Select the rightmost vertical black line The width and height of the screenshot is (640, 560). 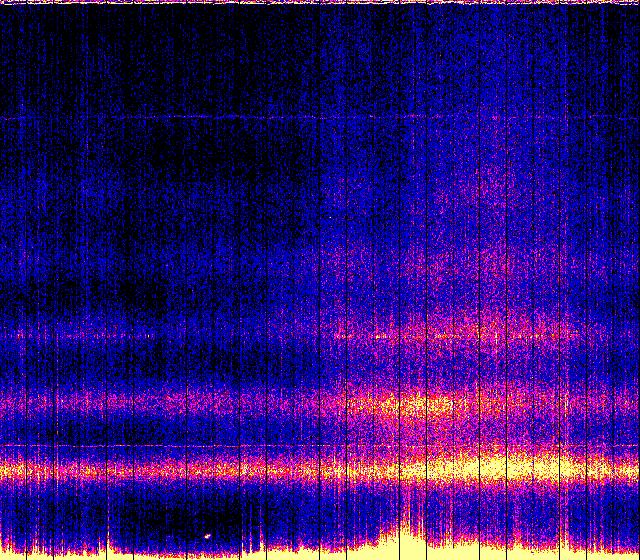click(x=615, y=300)
